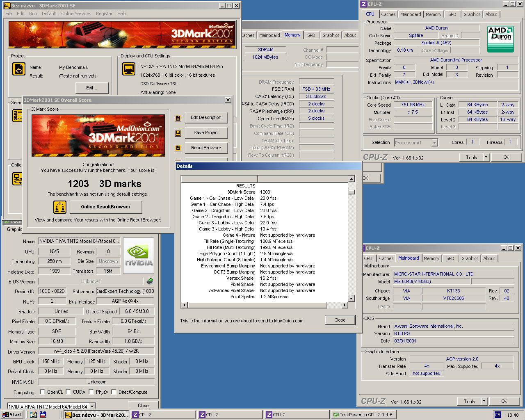Click 'Fill Rate (Multi-Texturing)' result row
Screen dimensions: 525x420
click(x=265, y=247)
